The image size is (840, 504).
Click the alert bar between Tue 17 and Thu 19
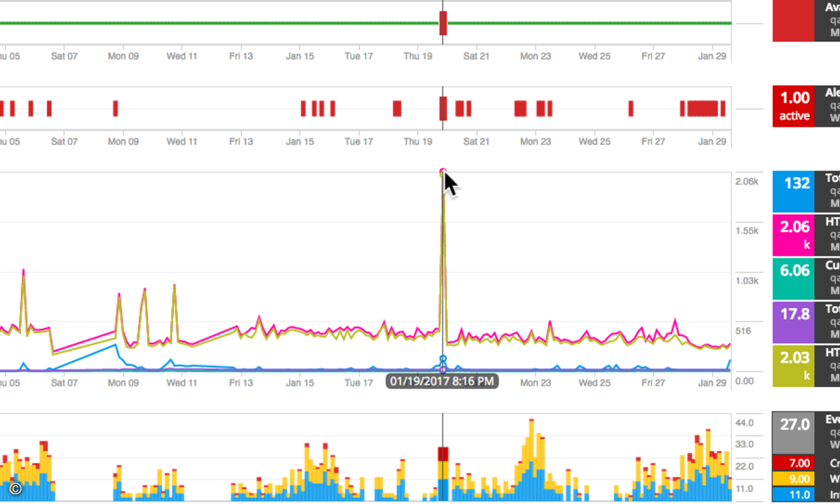(x=397, y=108)
